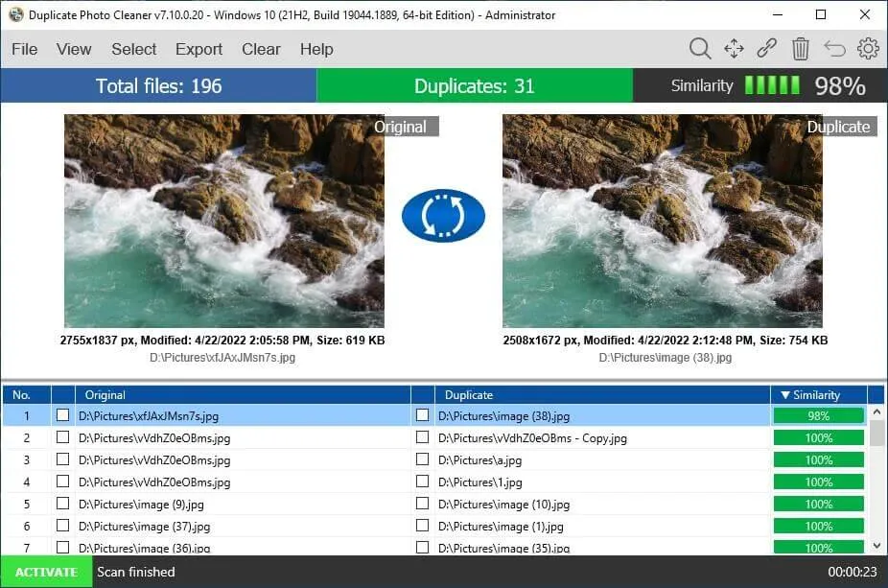Check duplicate box for image (38).jpg

coord(423,415)
